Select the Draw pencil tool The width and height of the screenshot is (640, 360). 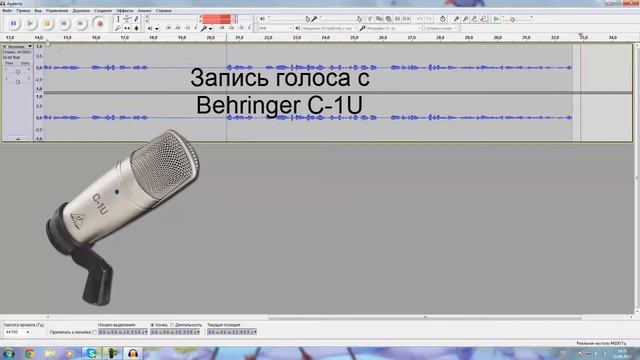click(136, 19)
